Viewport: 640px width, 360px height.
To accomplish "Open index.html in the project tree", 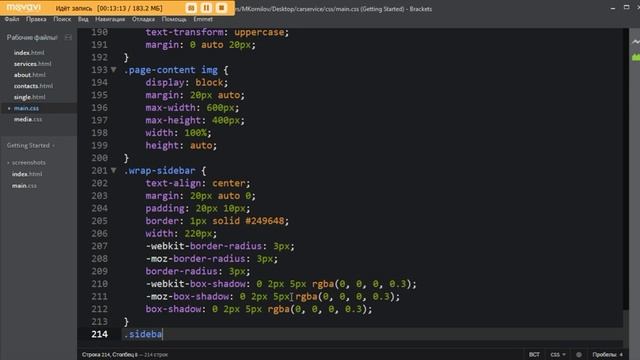I will (x=27, y=174).
